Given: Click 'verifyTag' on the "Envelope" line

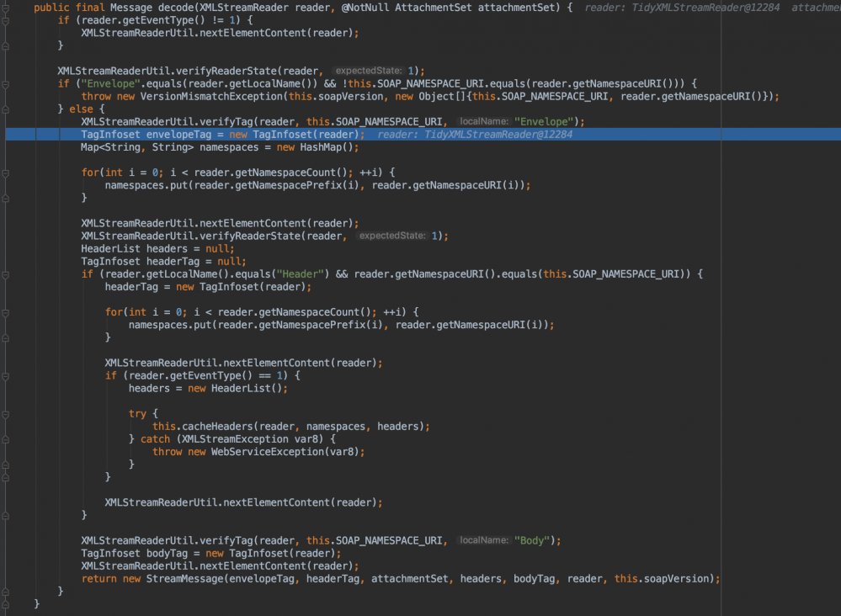Looking at the screenshot, I should click(226, 122).
